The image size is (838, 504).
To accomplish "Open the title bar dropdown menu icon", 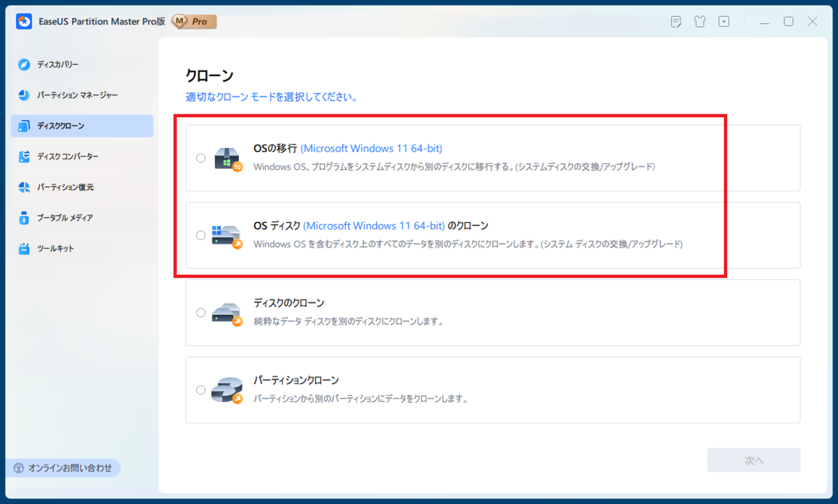I will tap(724, 22).
